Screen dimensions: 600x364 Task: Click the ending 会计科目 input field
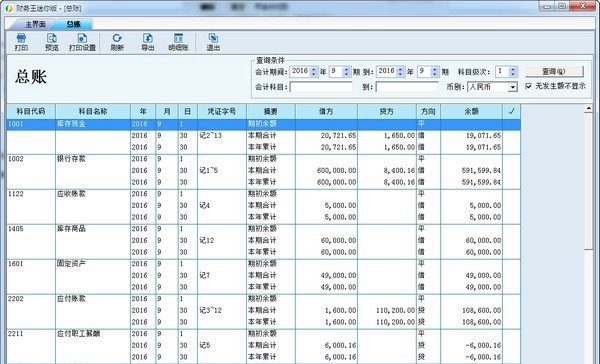click(x=407, y=87)
